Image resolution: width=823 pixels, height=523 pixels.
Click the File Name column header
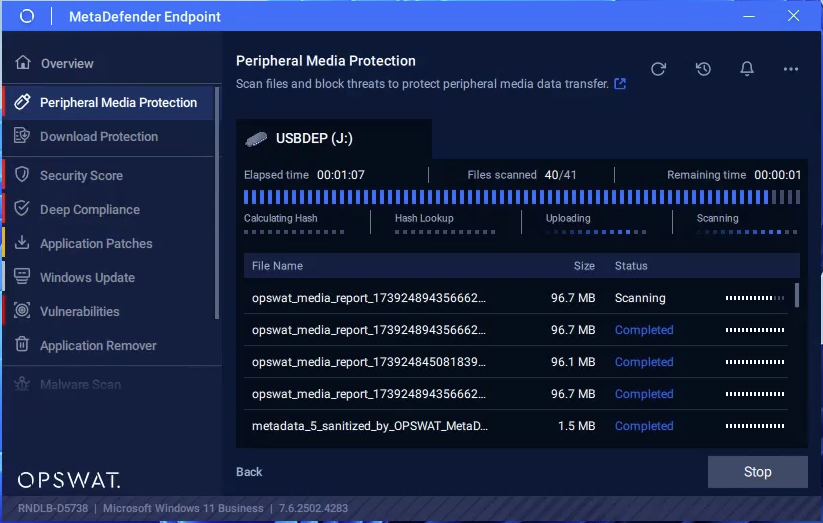tap(277, 266)
